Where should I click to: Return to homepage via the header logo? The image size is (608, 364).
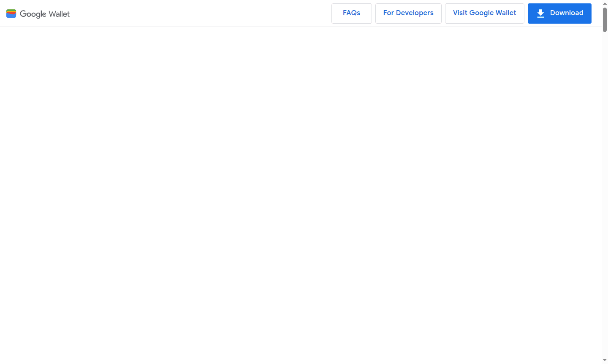pyautogui.click(x=38, y=14)
